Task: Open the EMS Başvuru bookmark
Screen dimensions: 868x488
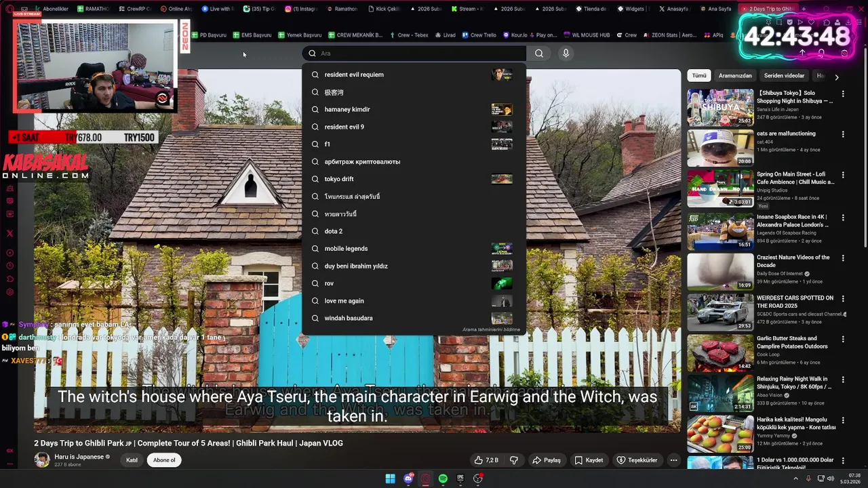Action: click(252, 35)
